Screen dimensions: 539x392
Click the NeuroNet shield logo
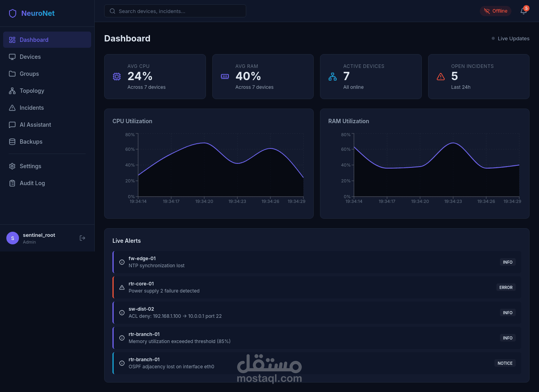point(13,13)
